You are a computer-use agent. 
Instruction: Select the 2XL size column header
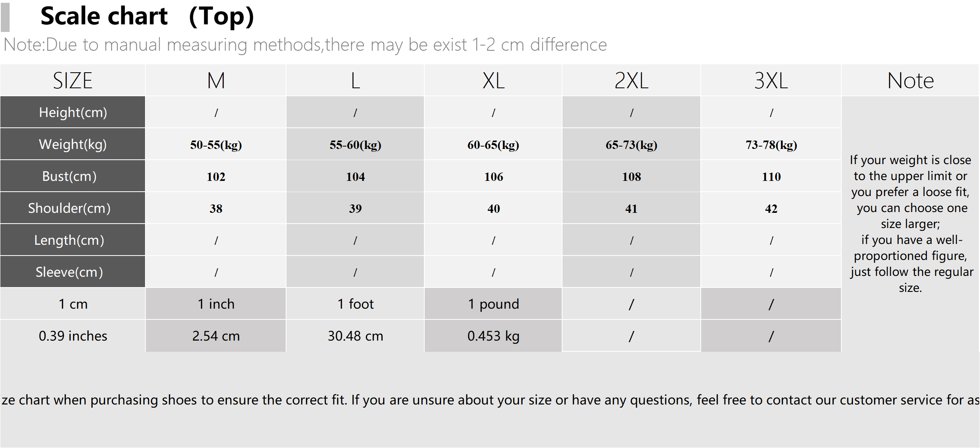[x=631, y=80]
